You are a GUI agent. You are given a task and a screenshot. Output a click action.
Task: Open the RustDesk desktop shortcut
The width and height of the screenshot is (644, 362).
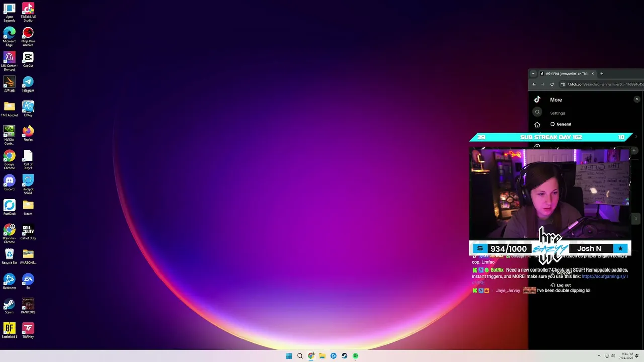pyautogui.click(x=9, y=207)
